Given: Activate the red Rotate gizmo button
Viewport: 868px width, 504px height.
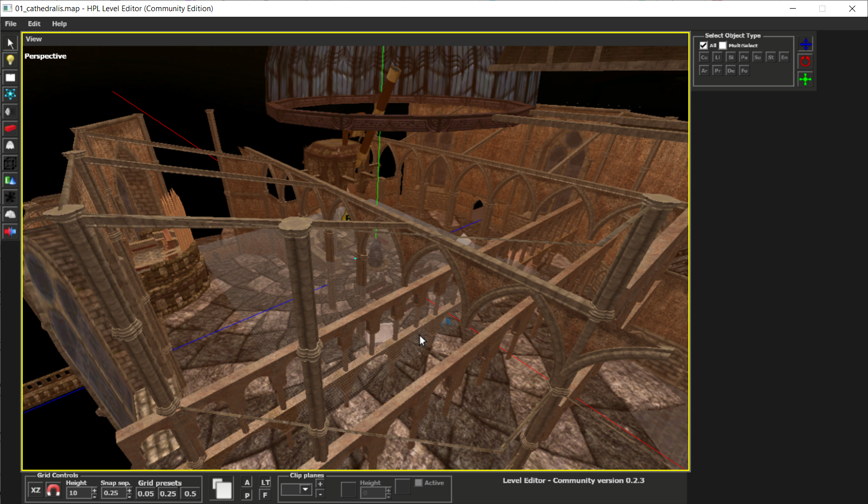Looking at the screenshot, I should [806, 61].
